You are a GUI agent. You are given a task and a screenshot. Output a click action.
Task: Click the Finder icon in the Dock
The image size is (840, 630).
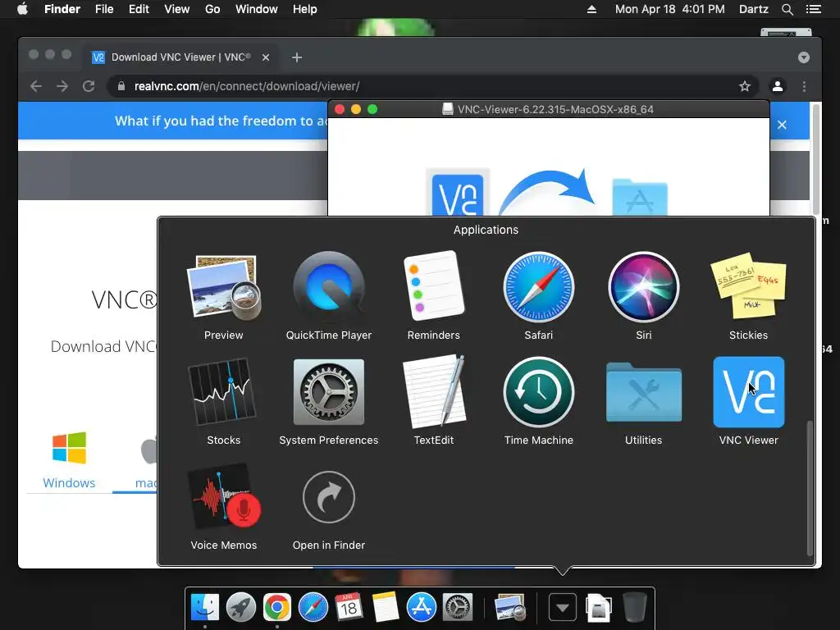204,607
